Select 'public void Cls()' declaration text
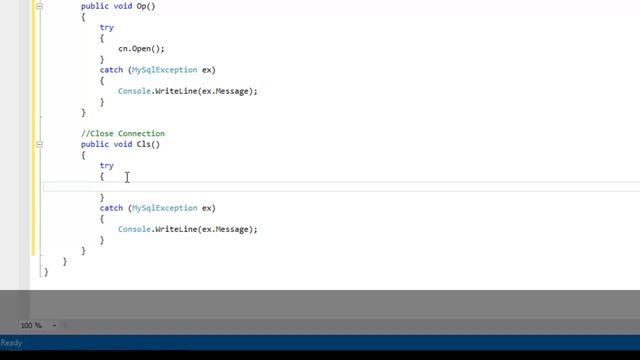 pyautogui.click(x=120, y=144)
